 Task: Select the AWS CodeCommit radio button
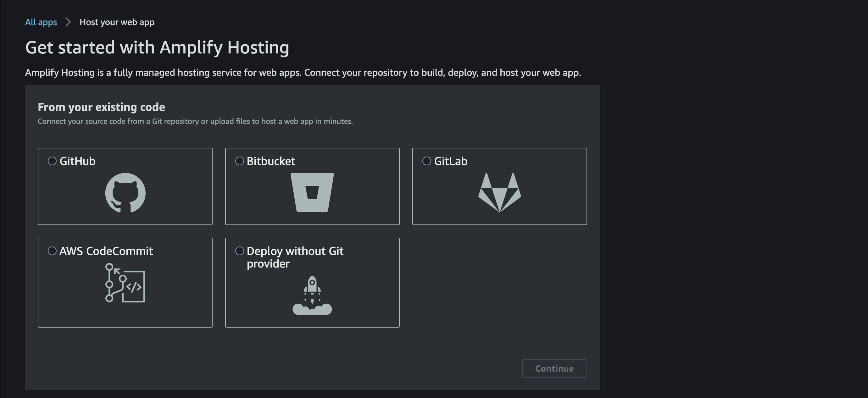pyautogui.click(x=52, y=251)
